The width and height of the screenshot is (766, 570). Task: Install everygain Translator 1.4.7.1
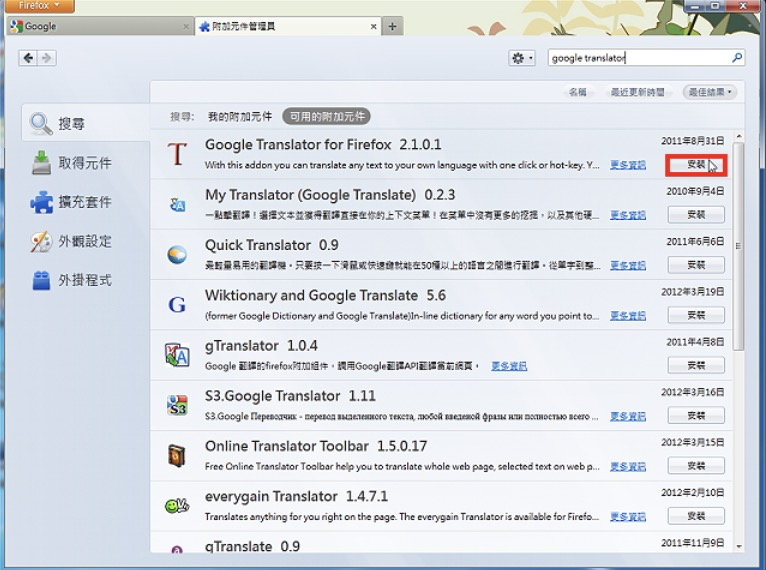tap(696, 516)
